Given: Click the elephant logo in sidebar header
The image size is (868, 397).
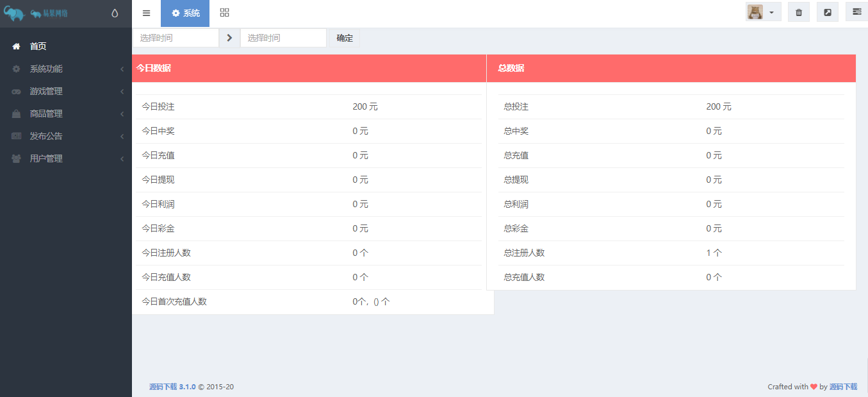Looking at the screenshot, I should 14,13.
